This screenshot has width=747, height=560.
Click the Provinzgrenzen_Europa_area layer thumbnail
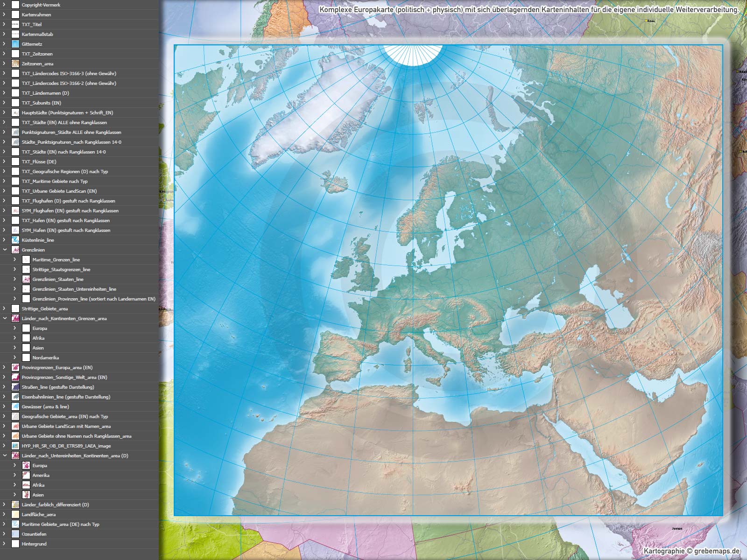coord(15,367)
